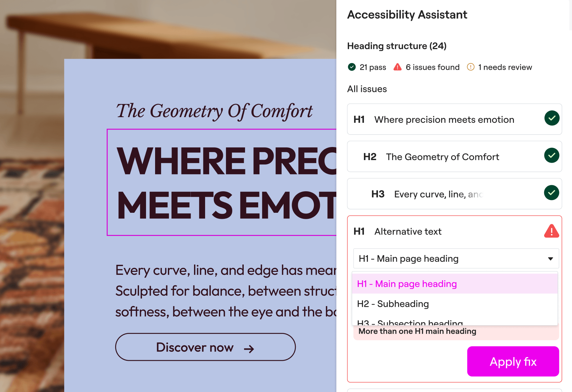Filter by 1 needs review

coord(505,67)
